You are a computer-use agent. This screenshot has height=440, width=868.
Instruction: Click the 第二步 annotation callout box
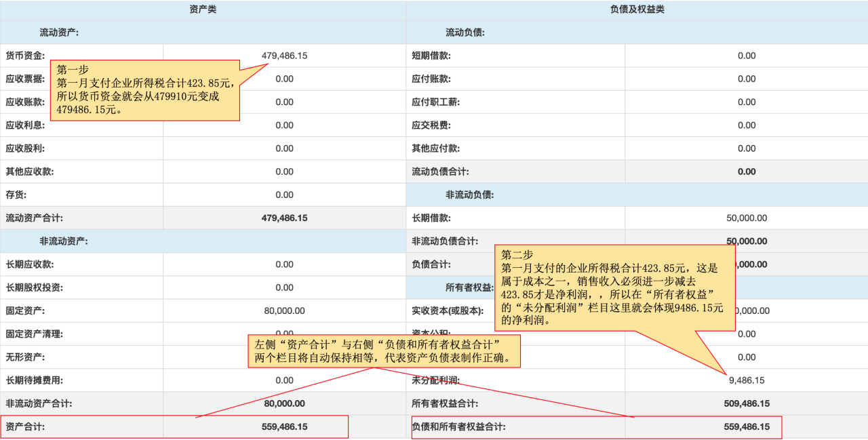click(x=614, y=288)
